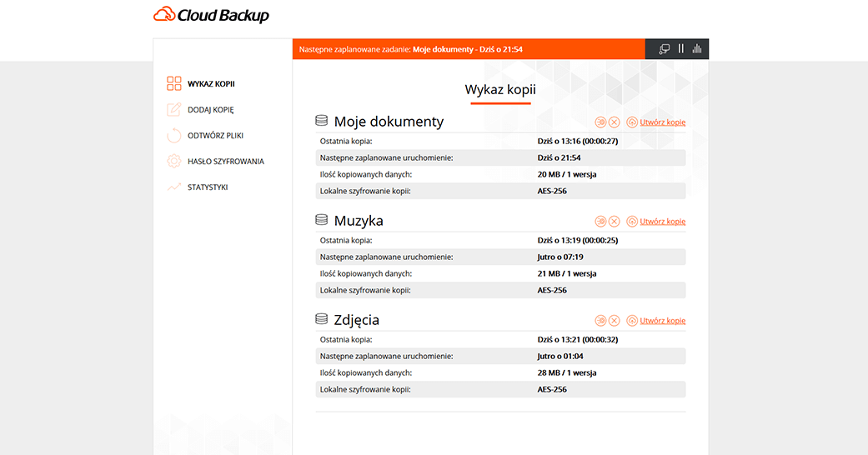The width and height of the screenshot is (868, 455).
Task: Click the delete icon for Muzyka backup
Action: 615,222
